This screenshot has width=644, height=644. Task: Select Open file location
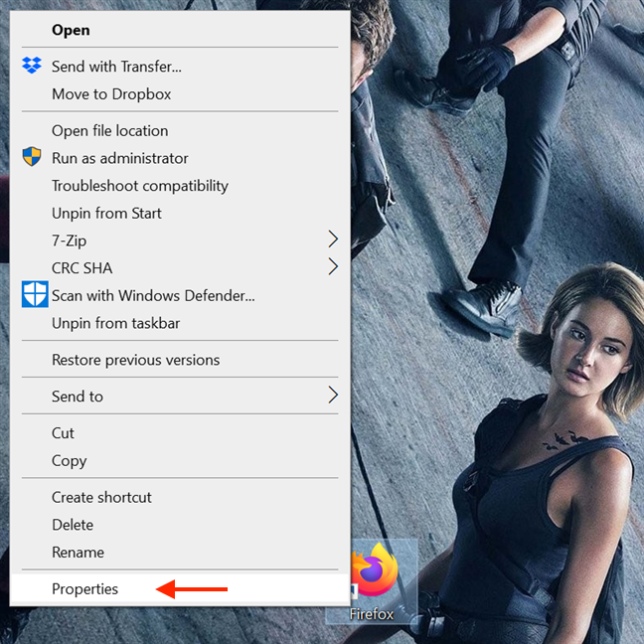[180, 130]
